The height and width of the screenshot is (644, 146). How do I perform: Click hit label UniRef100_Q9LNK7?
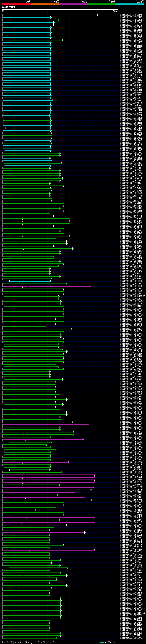(x=131, y=42)
